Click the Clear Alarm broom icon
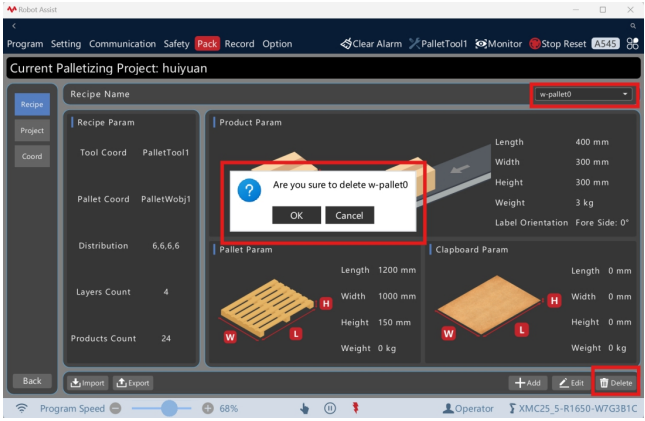Screen dimensions: 645x421 (346, 44)
